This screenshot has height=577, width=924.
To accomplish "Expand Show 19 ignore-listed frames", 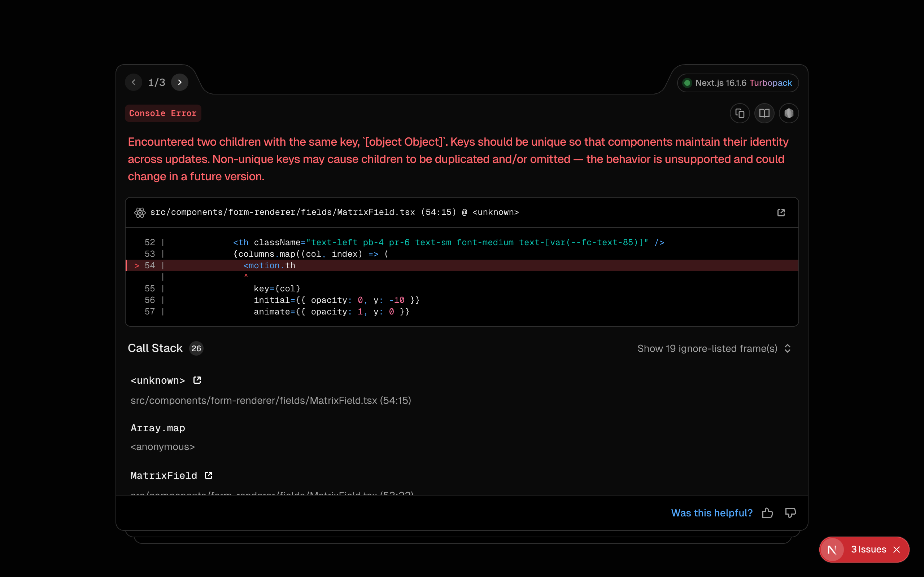I will pos(707,348).
